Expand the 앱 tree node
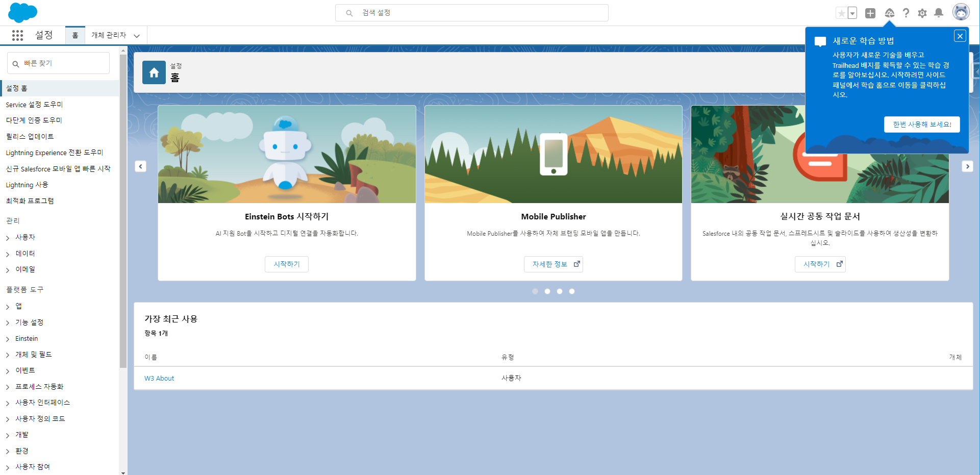The image size is (980, 475). point(8,307)
